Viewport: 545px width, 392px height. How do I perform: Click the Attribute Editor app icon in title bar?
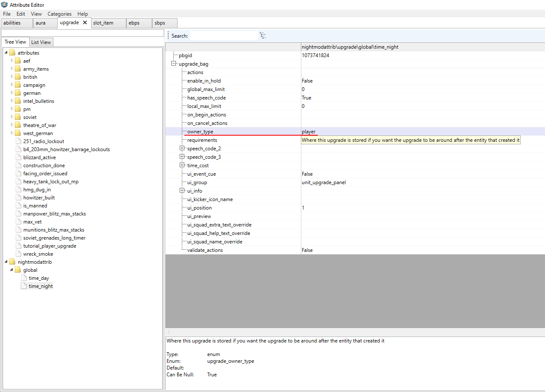pos(4,5)
